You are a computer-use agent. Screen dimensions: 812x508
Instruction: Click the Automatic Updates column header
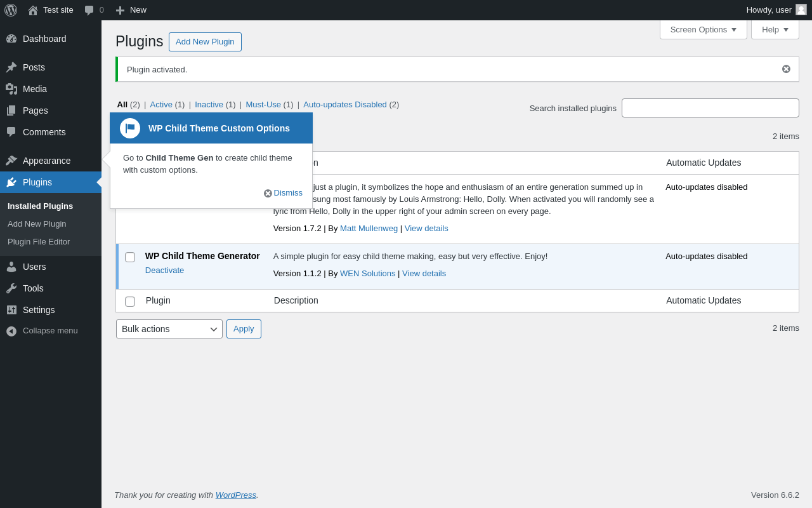[704, 163]
